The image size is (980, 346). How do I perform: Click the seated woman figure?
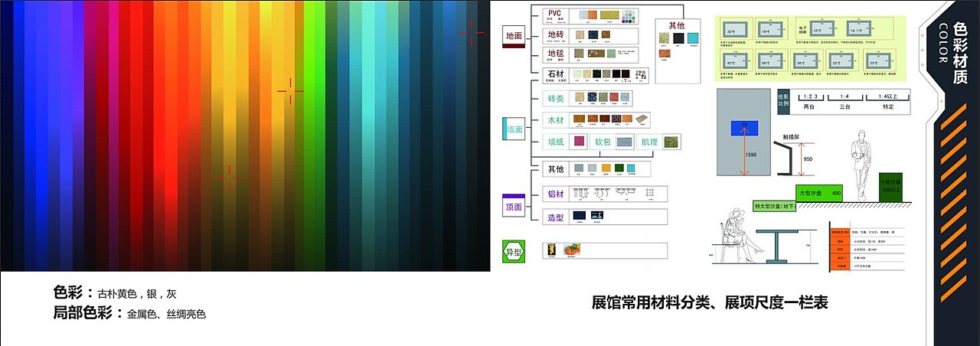click(741, 235)
